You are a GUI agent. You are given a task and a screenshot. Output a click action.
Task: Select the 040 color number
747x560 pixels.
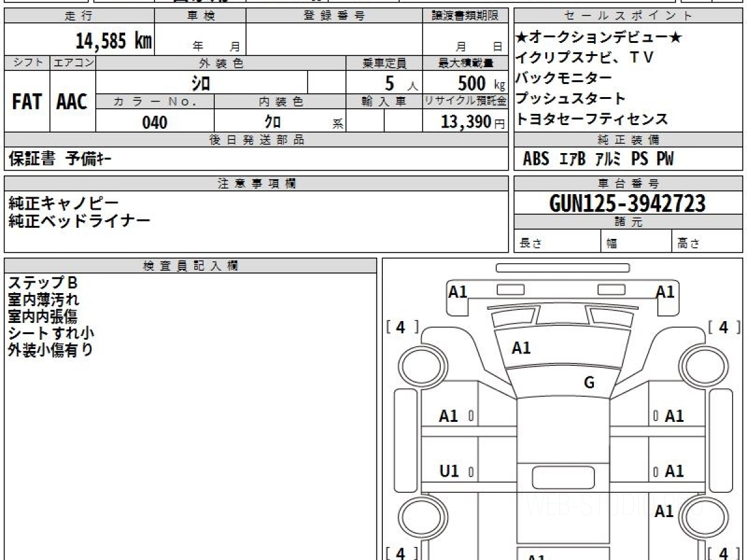155,122
